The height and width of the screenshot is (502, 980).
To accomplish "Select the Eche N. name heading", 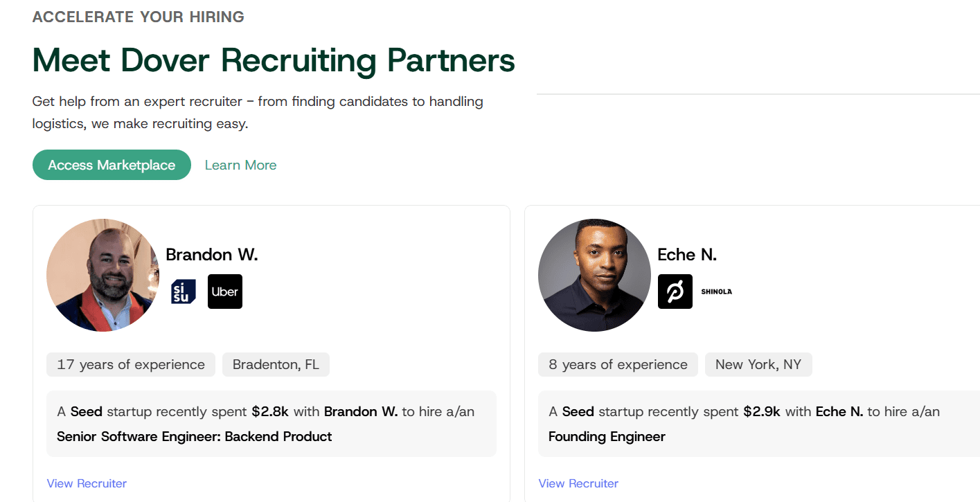I will tap(687, 255).
